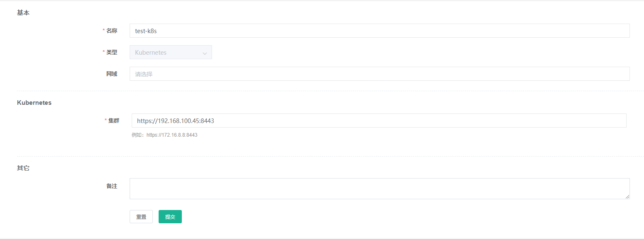Submit the form with the 提交 button
This screenshot has height=239, width=644.
(x=170, y=217)
